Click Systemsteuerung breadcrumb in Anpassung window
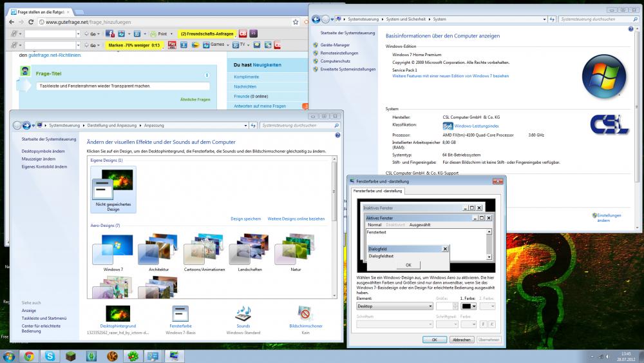644x363 pixels. click(64, 125)
